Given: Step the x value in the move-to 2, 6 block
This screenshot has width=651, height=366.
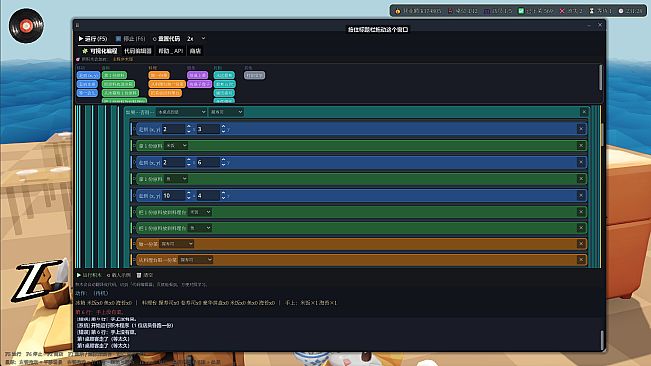Looking at the screenshot, I should (188, 162).
